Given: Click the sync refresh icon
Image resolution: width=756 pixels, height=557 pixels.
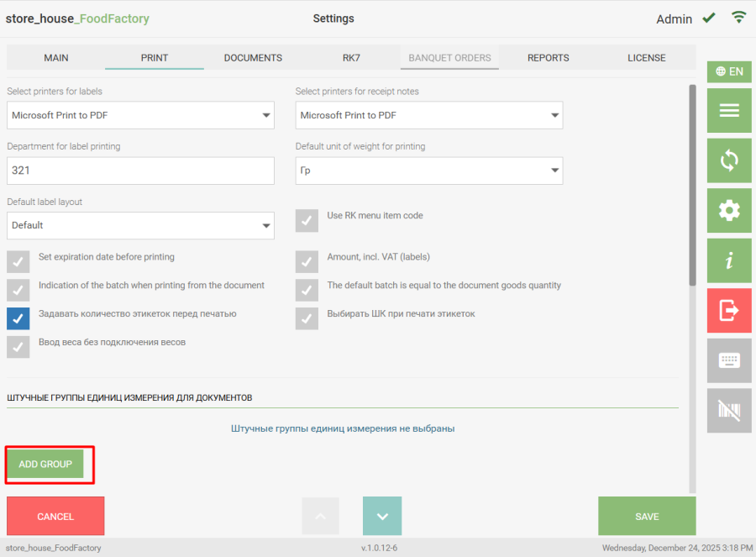Looking at the screenshot, I should (x=729, y=160).
